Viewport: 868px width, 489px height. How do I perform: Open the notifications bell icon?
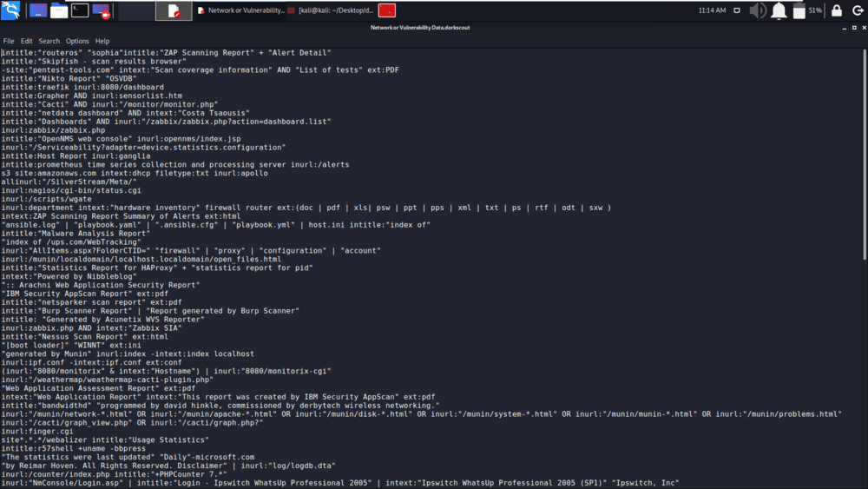[779, 10]
